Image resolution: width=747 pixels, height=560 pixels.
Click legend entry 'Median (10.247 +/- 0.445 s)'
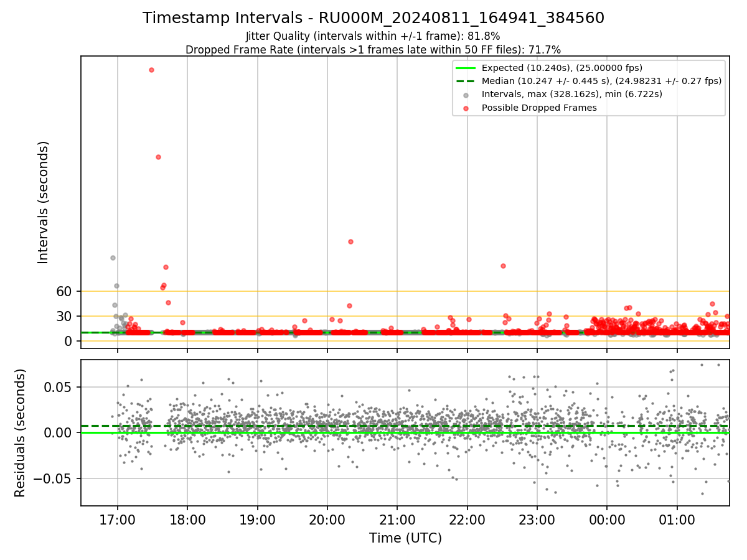tap(602, 81)
